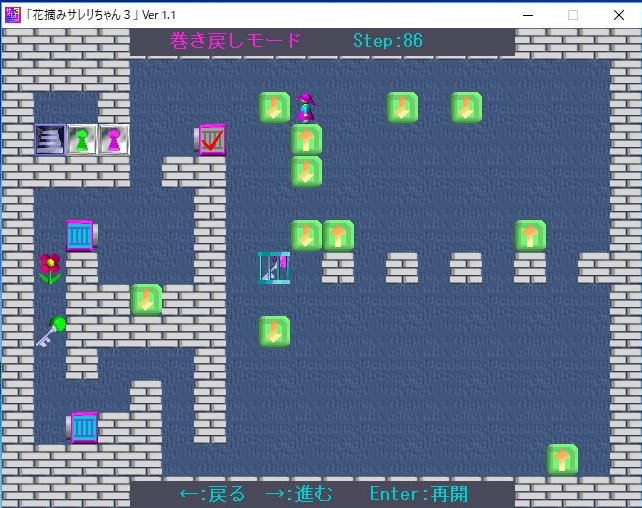Toggle the red checkmark box
Image resolution: width=642 pixels, height=508 pixels.
pos(210,140)
